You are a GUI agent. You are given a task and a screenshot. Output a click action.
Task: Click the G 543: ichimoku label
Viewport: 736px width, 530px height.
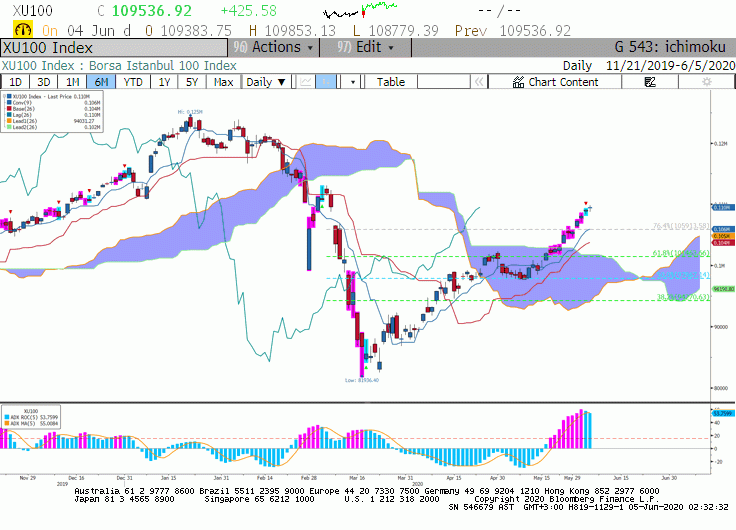click(x=670, y=47)
